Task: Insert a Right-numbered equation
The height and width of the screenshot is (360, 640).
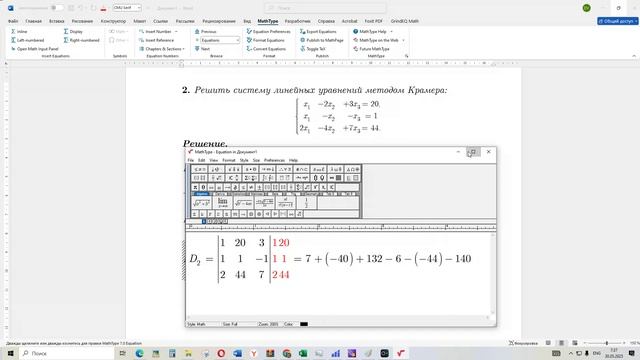Action: pyautogui.click(x=82, y=40)
